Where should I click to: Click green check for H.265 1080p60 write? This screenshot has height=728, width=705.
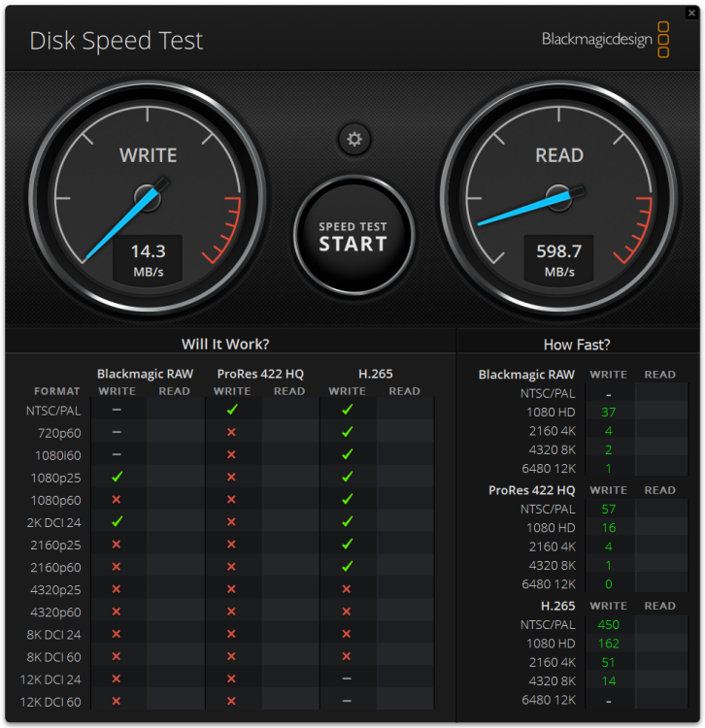pyautogui.click(x=347, y=500)
